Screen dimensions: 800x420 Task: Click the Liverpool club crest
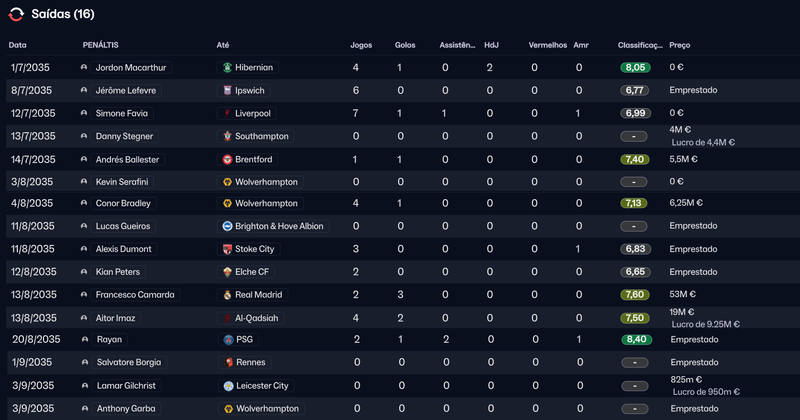pos(228,114)
